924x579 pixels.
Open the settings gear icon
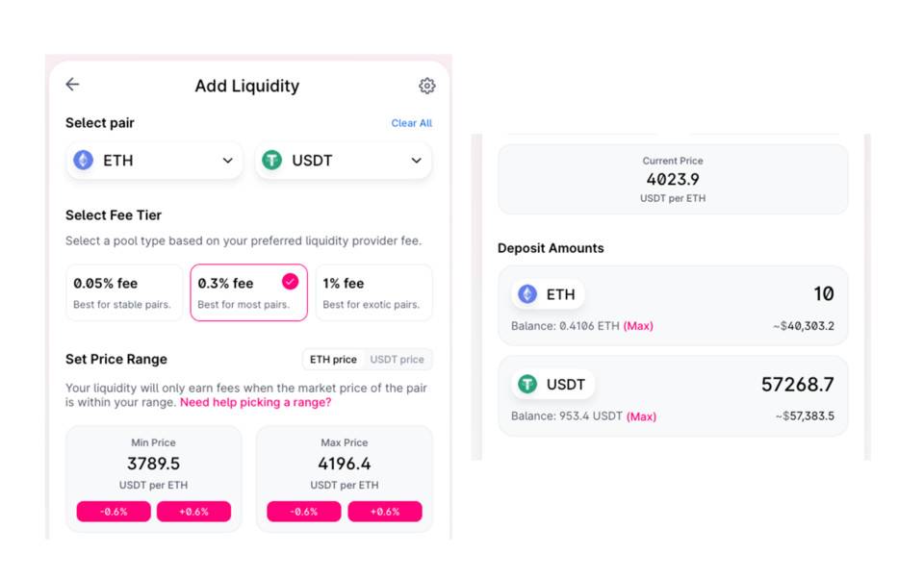tap(427, 86)
